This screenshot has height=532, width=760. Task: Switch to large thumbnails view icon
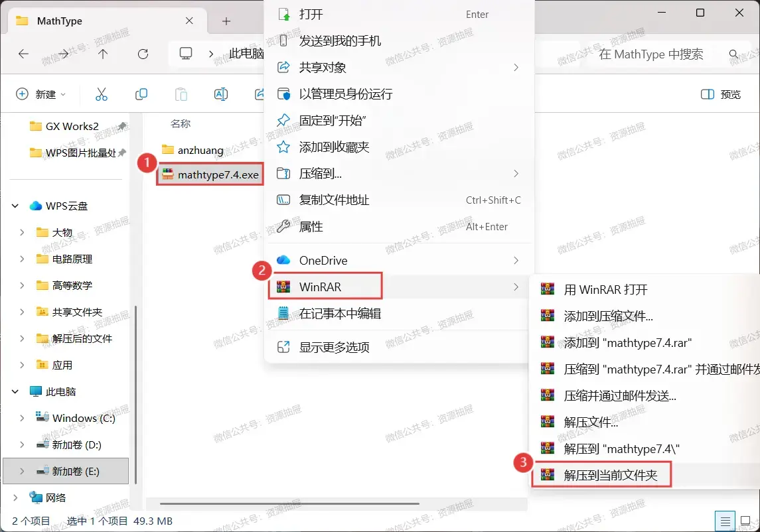tap(745, 521)
